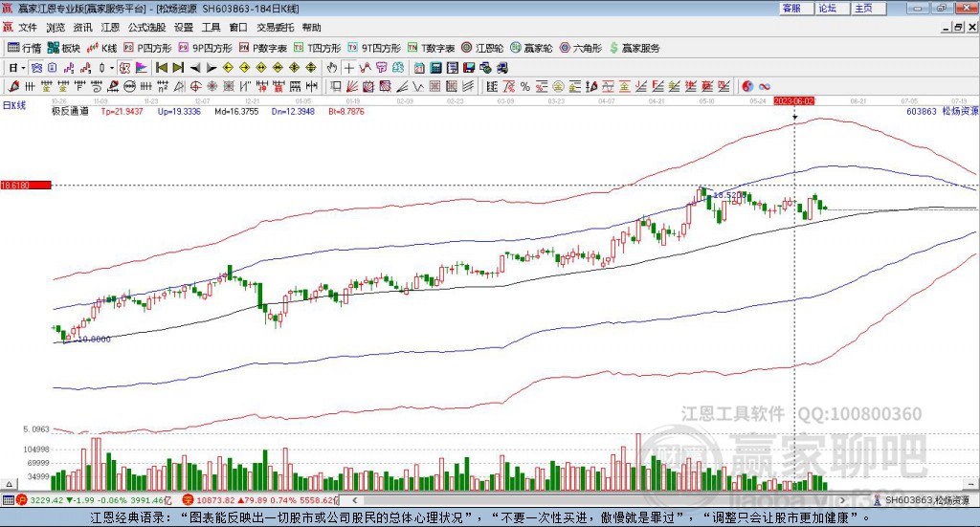
Task: Open the 行情 market quotes view
Action: 24,48
